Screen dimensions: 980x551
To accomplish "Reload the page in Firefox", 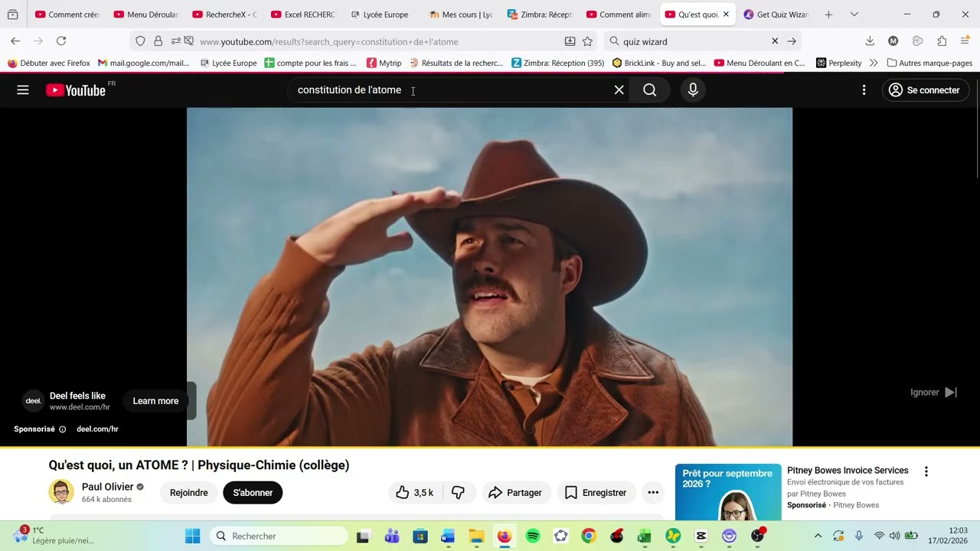I will pyautogui.click(x=61, y=41).
